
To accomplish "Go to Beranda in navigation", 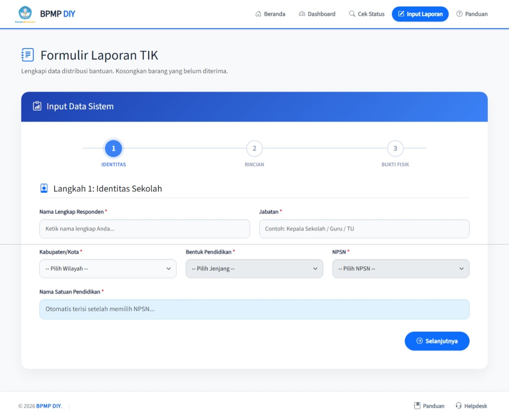I will point(270,14).
